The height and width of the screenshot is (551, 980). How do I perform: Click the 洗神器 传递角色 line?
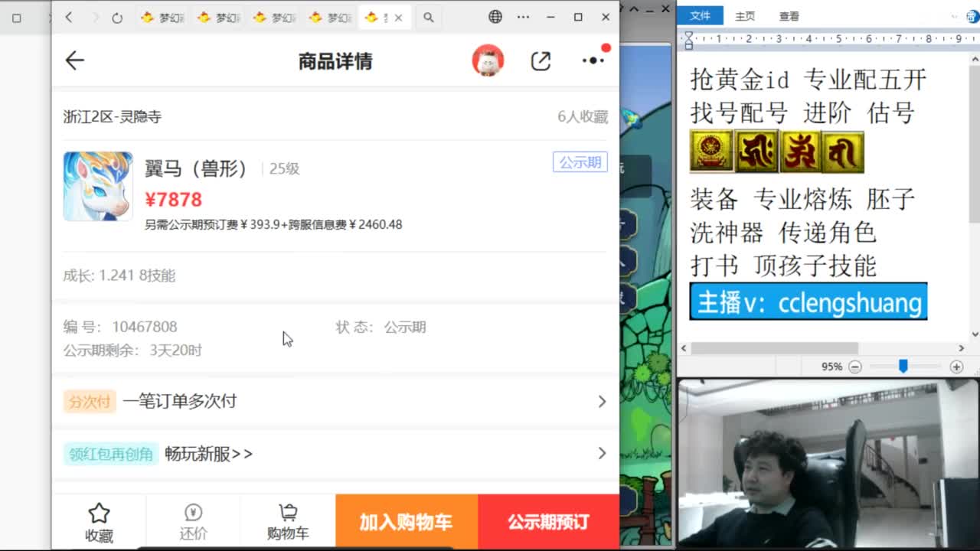(x=783, y=233)
